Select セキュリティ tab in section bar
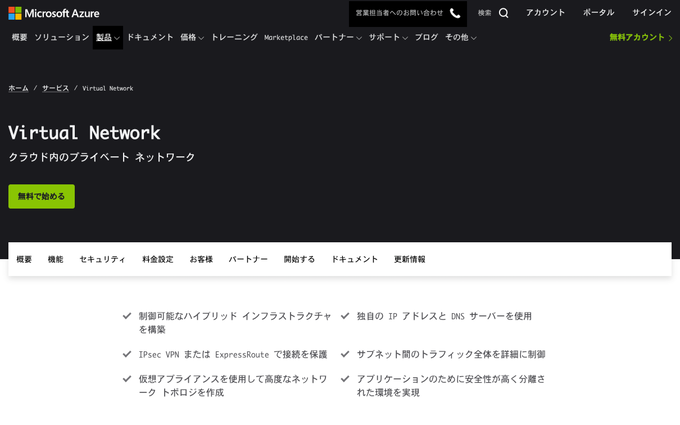The image size is (680, 425). pos(102,259)
